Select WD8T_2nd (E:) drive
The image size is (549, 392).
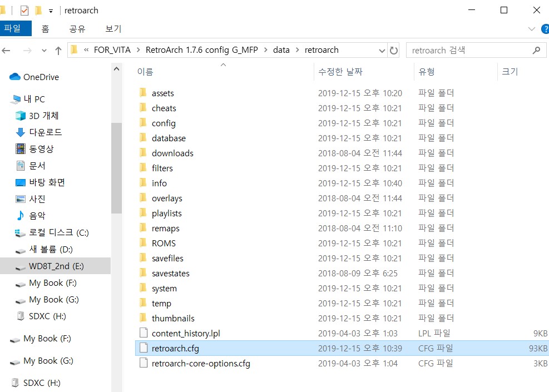55,266
